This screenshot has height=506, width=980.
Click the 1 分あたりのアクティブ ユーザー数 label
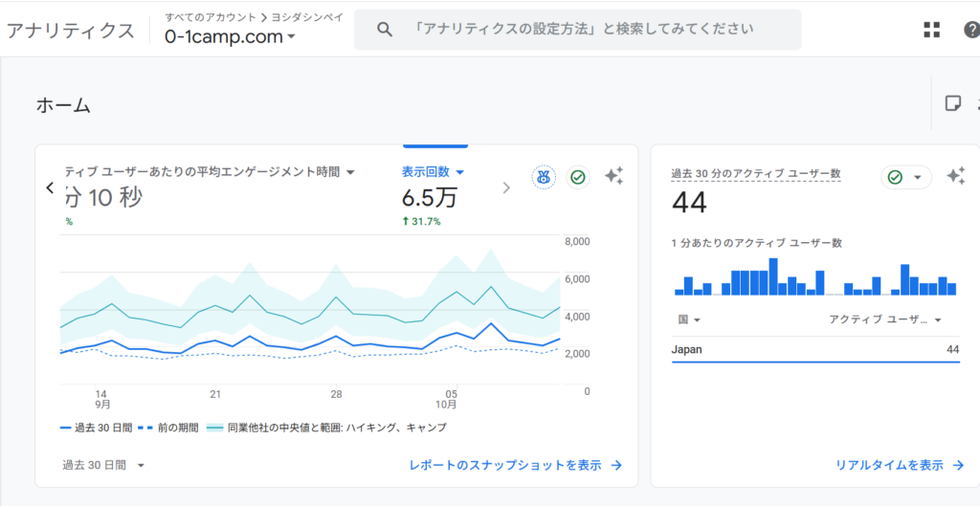(757, 244)
